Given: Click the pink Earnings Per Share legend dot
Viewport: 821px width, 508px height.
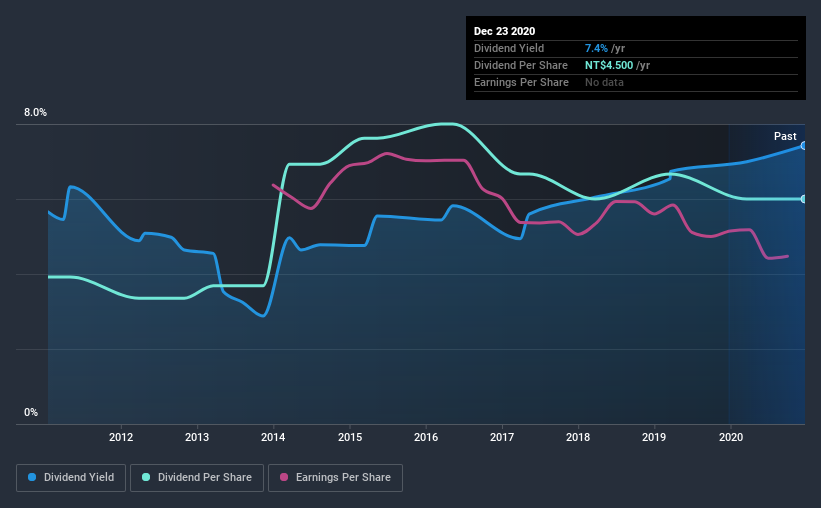Looking at the screenshot, I should (284, 477).
